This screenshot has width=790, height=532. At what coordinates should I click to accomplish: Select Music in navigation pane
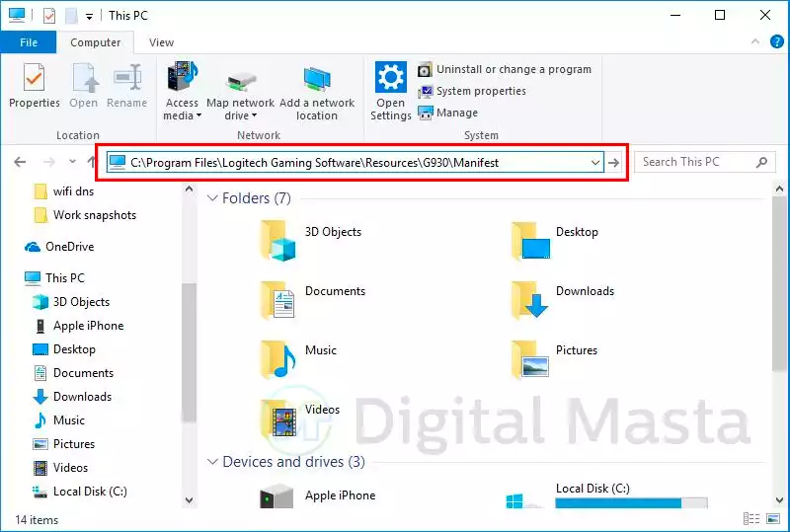pyautogui.click(x=58, y=420)
